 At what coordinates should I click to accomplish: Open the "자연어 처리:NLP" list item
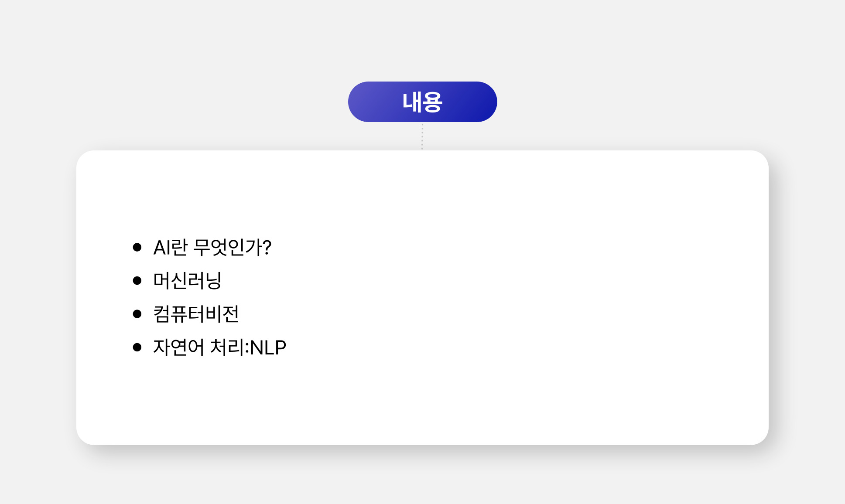219,347
